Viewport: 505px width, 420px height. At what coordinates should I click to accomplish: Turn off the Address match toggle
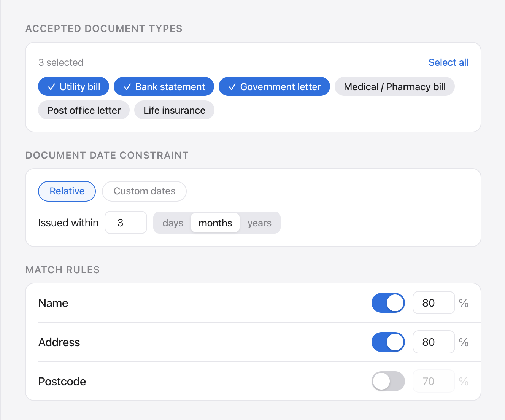(x=388, y=342)
